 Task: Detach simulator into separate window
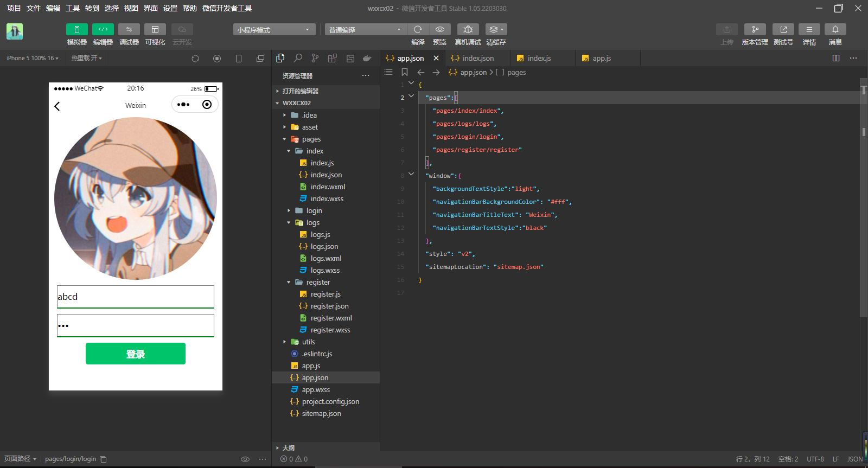[x=260, y=59]
